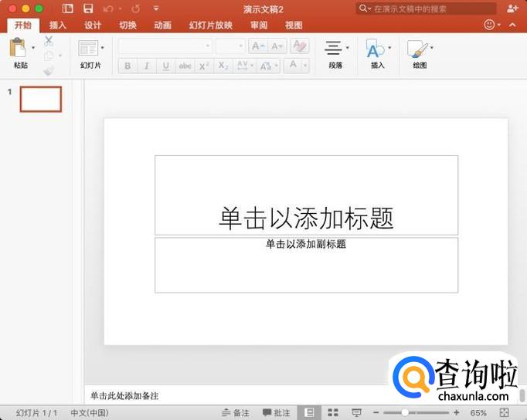Open Copy options dropdown arrow
The width and height of the screenshot is (527, 420).
coord(60,56)
